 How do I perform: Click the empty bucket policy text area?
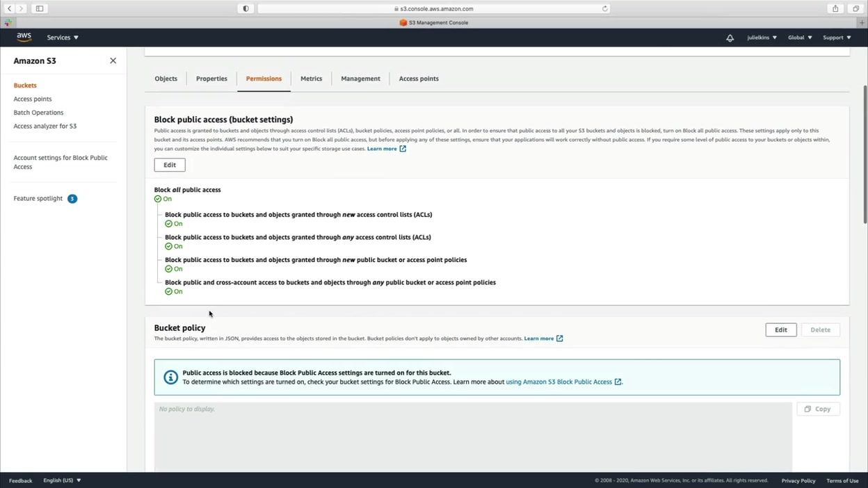(x=473, y=437)
